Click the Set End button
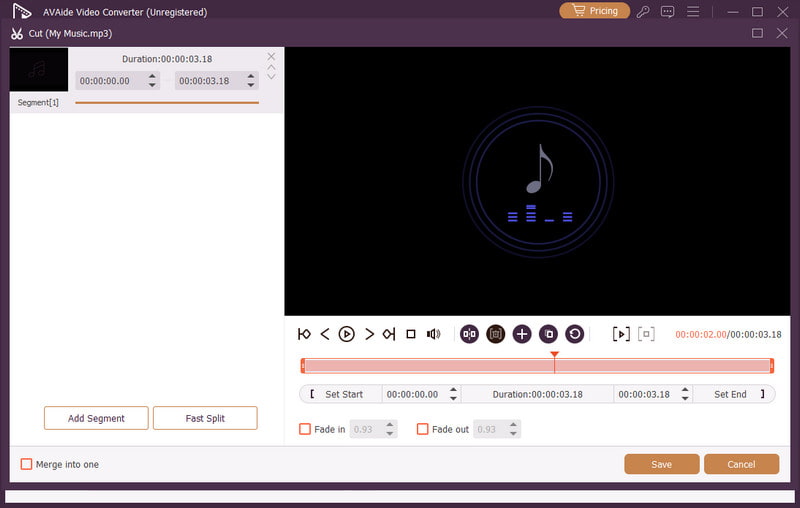 [x=734, y=394]
